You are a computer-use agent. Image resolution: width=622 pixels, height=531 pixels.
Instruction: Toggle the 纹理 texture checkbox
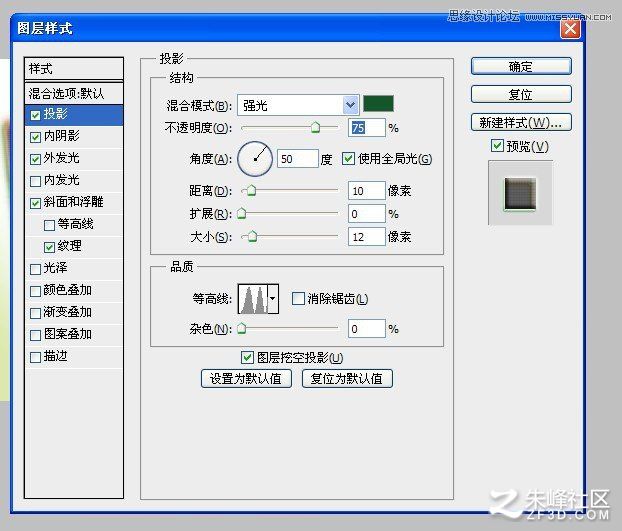(50, 247)
